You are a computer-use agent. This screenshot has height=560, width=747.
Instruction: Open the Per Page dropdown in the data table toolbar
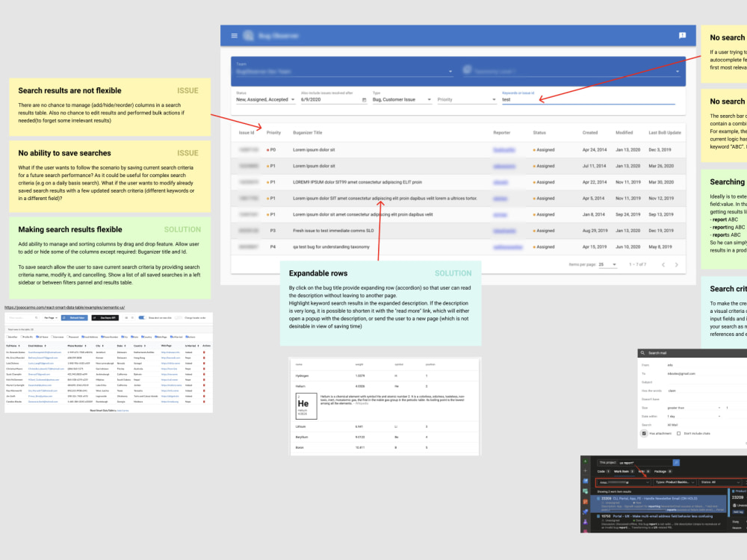pyautogui.click(x=51, y=317)
